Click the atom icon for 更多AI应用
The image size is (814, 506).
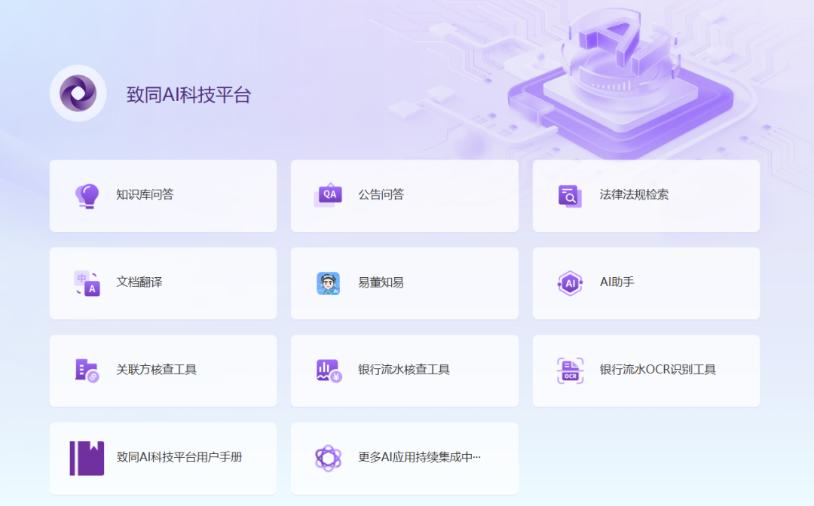pos(328,458)
